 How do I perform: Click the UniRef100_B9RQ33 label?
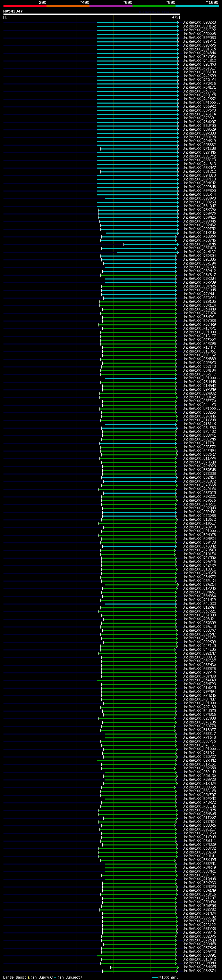(199, 133)
